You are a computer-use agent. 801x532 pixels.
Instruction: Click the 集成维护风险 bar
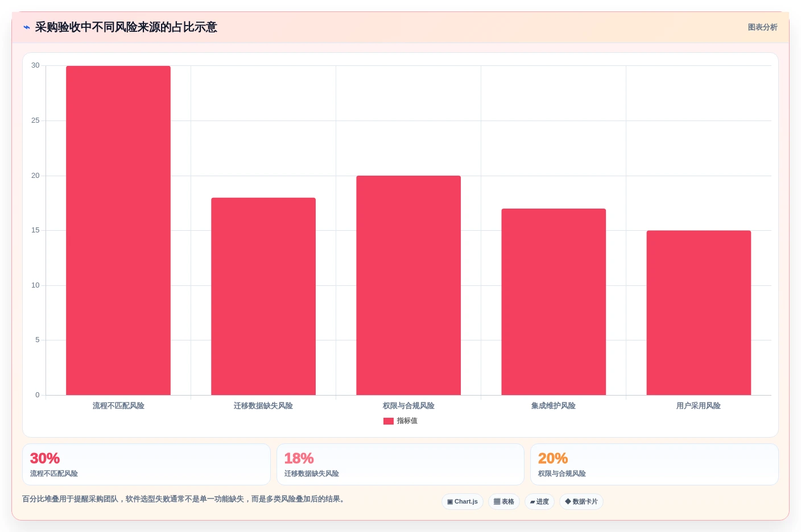(554, 302)
